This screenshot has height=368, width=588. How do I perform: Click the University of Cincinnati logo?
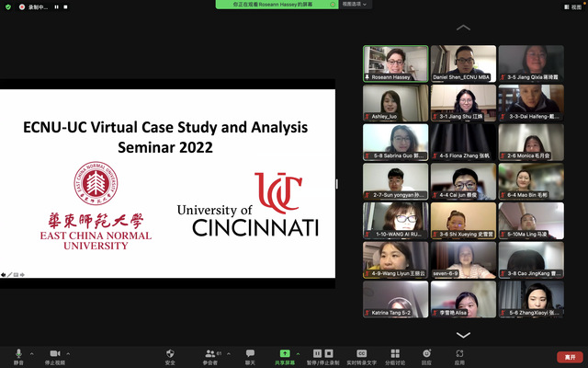pos(248,204)
